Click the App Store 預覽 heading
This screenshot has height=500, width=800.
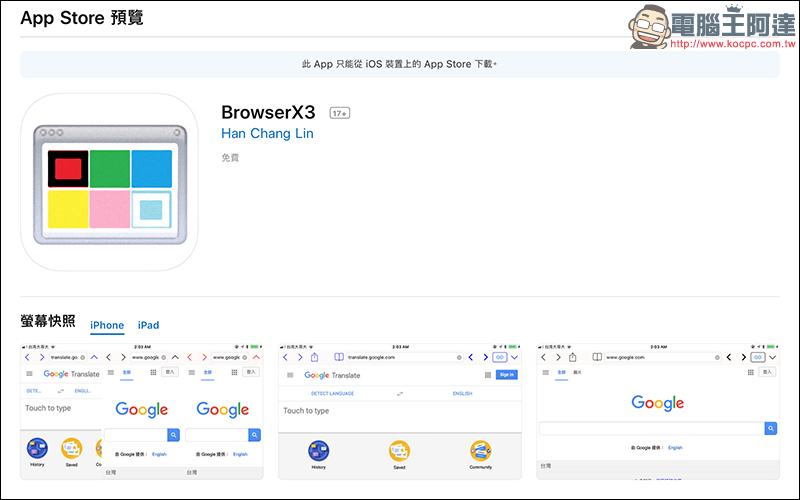pyautogui.click(x=82, y=18)
